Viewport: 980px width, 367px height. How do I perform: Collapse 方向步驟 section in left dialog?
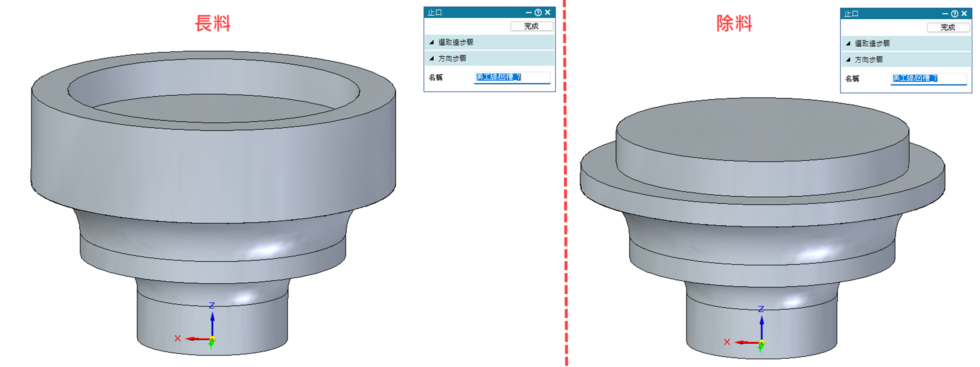[x=490, y=59]
